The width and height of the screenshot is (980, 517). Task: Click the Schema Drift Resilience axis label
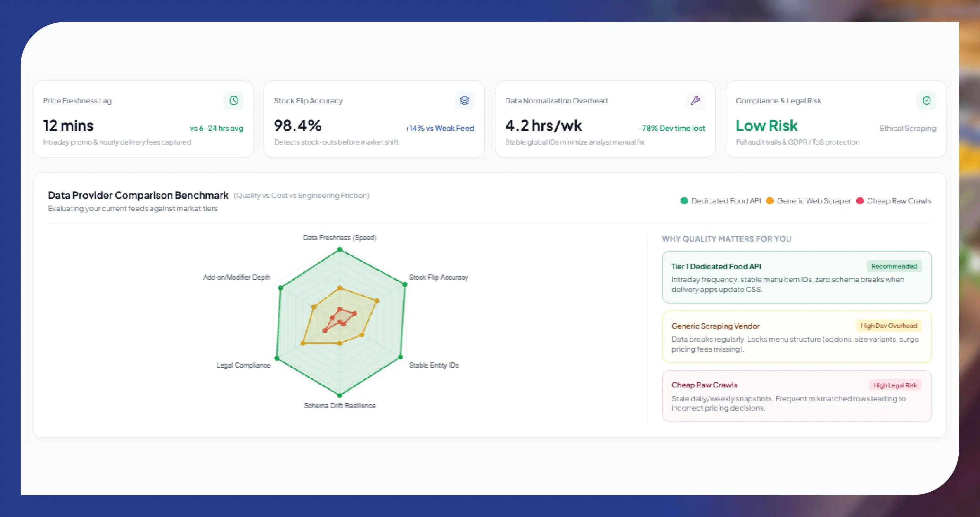pos(339,406)
